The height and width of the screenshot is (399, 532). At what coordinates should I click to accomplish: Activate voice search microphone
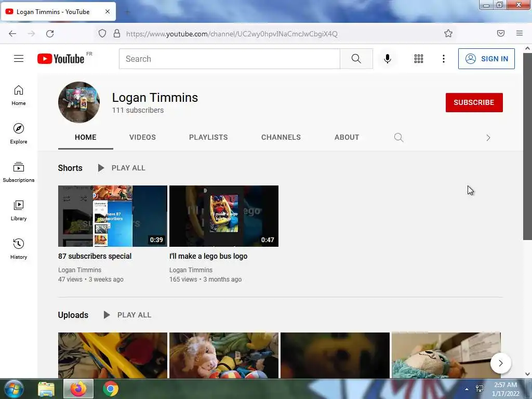(388, 59)
